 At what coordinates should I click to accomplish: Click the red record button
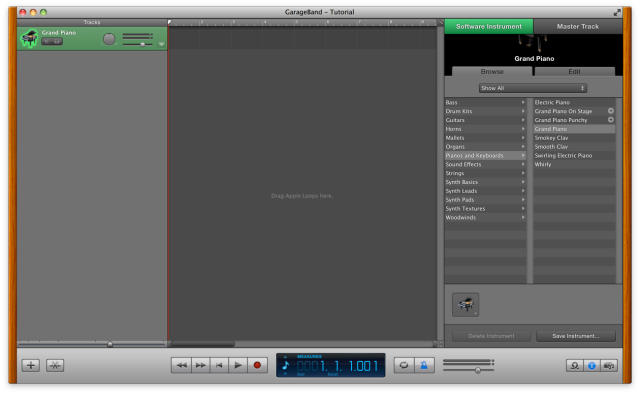point(257,365)
